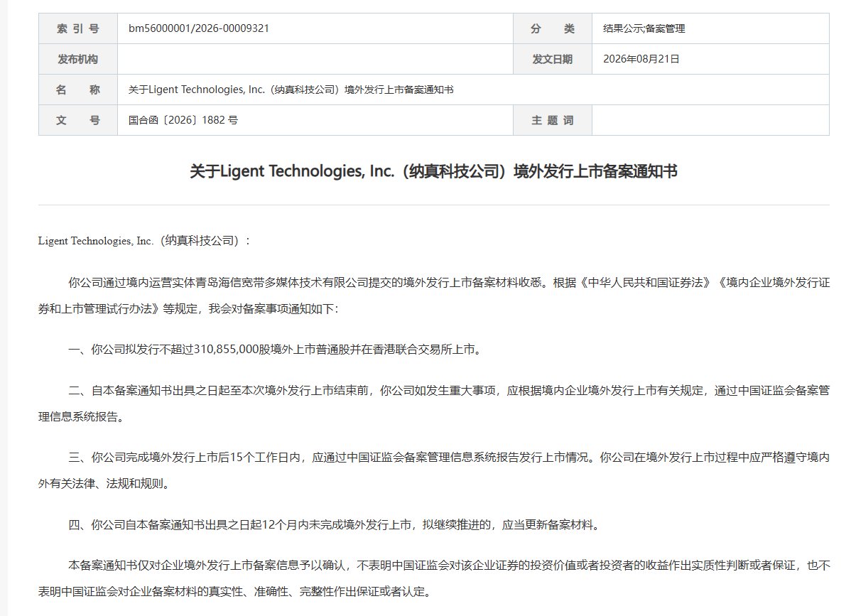Image resolution: width=851 pixels, height=616 pixels.
Task: Click the large bold heading title
Action: tap(433, 171)
